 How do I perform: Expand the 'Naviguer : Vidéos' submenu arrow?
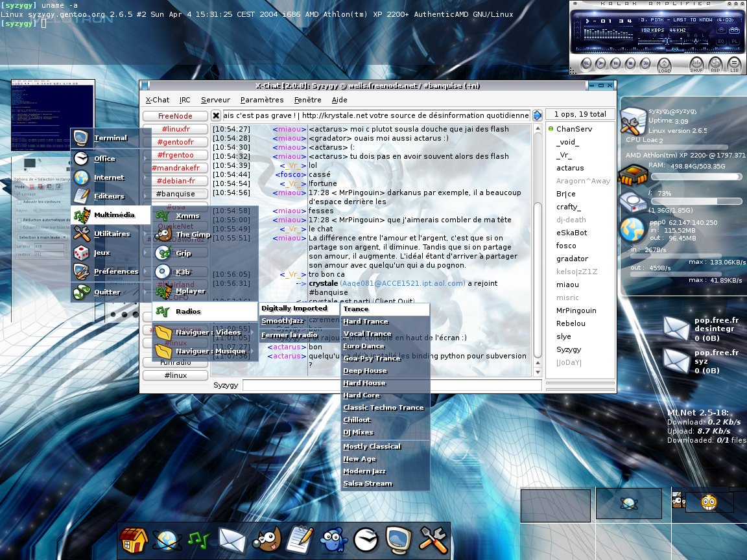252,332
